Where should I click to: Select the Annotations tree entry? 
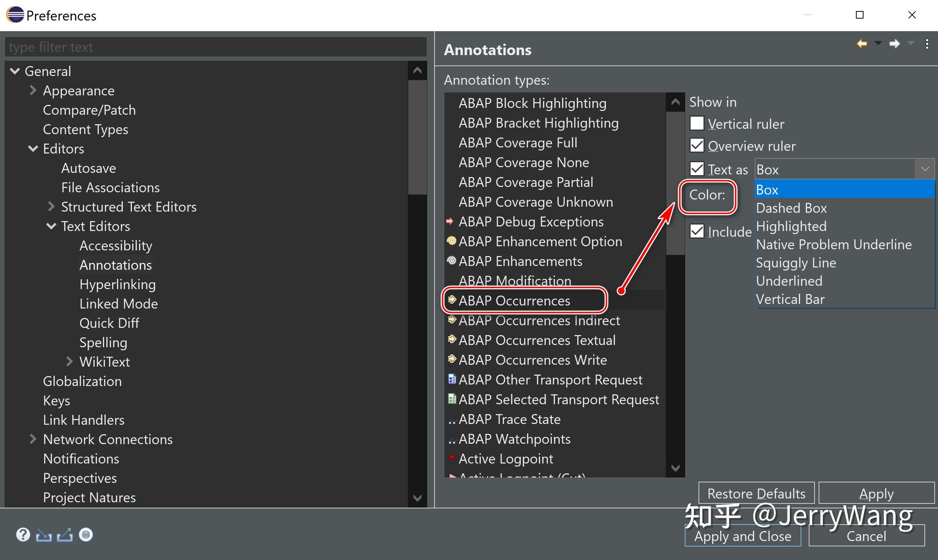click(x=115, y=264)
